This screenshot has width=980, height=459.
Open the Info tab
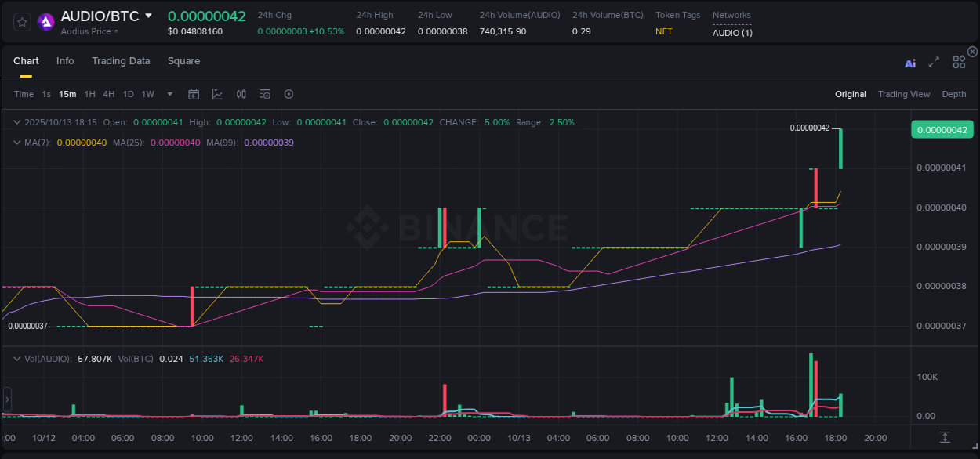tap(65, 60)
